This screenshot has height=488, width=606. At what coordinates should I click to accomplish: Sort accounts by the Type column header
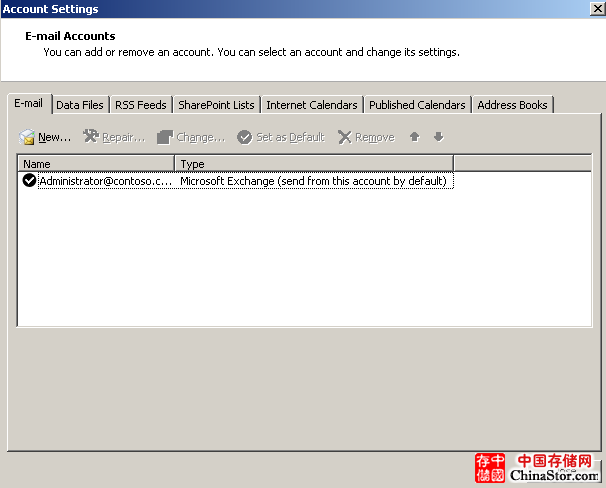[x=314, y=164]
